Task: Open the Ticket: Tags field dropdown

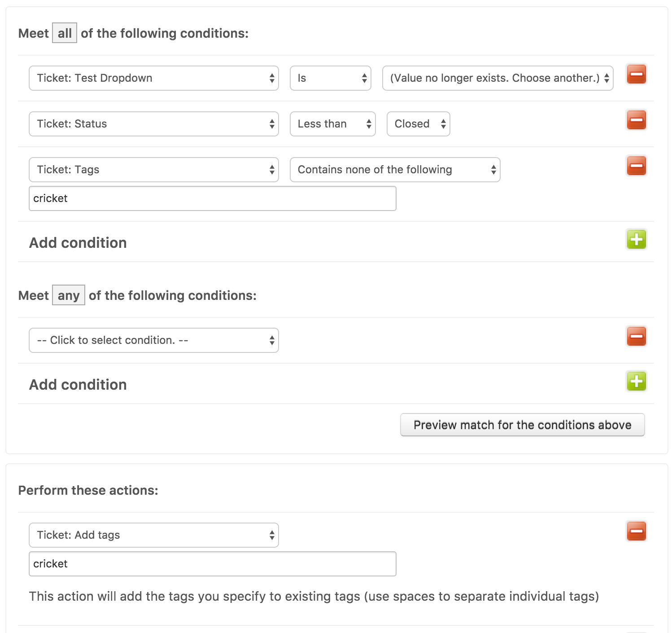Action: pos(153,170)
